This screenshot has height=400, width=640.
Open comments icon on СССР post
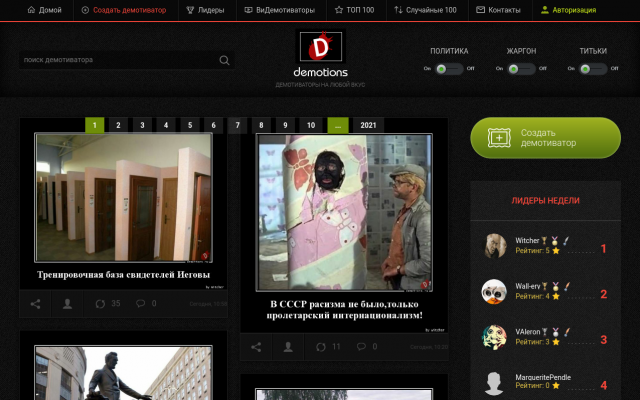[361, 347]
